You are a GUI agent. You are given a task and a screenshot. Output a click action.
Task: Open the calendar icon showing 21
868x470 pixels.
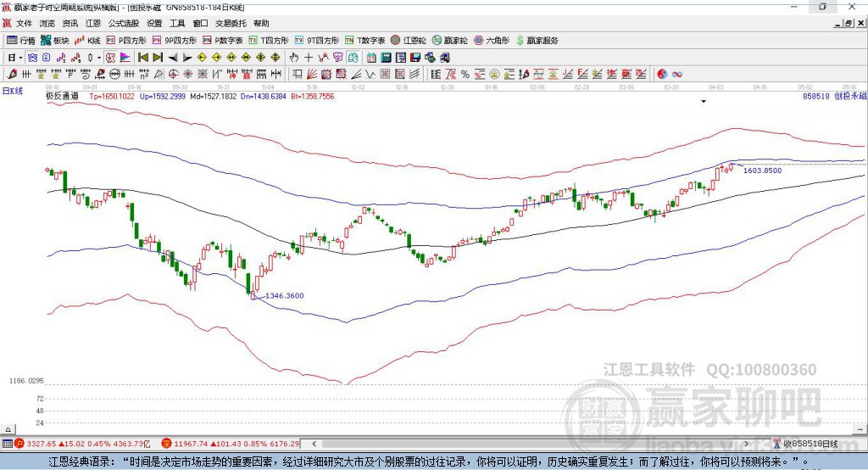[371, 58]
